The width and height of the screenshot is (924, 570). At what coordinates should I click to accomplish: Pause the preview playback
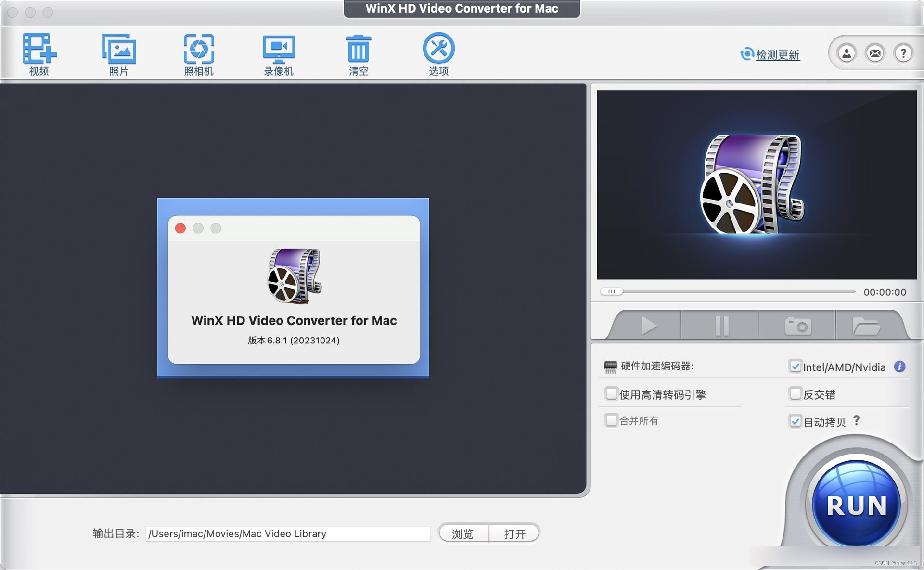click(721, 326)
